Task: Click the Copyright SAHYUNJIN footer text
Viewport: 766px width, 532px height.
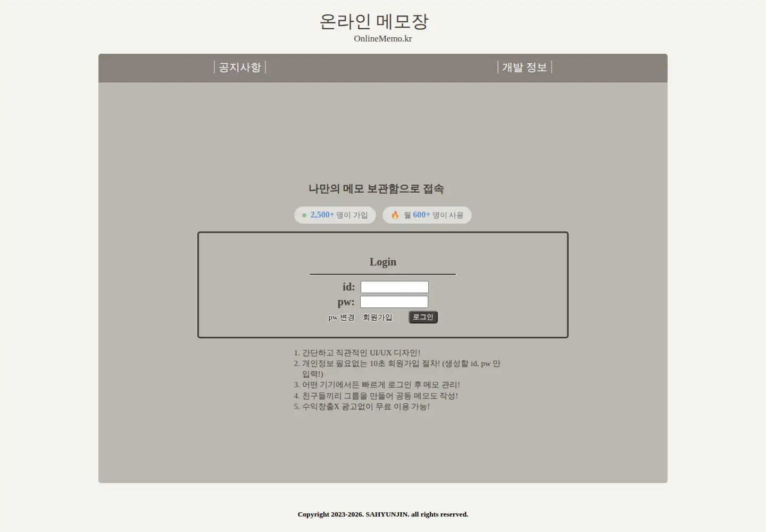Action: tap(383, 514)
